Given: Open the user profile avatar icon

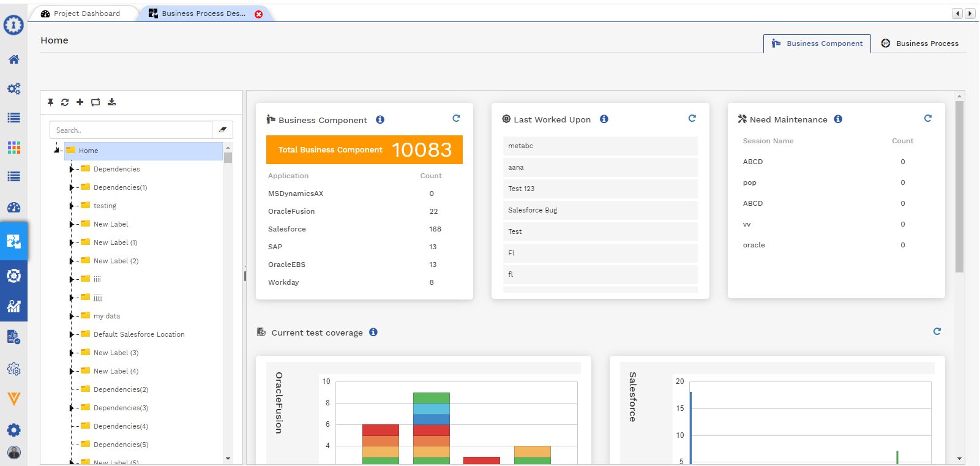Looking at the screenshot, I should pos(13,453).
